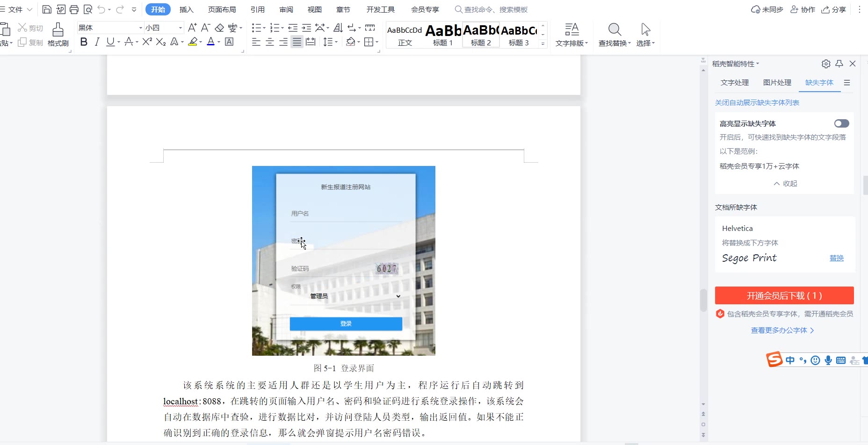Screen dimensions: 868x445
Task: Open the shading fill color tool
Action: click(350, 42)
